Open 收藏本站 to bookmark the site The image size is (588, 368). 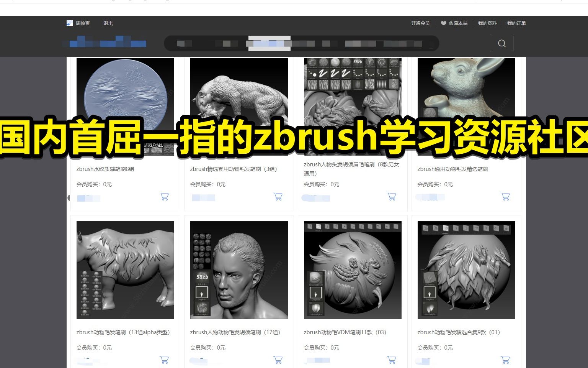click(x=458, y=23)
